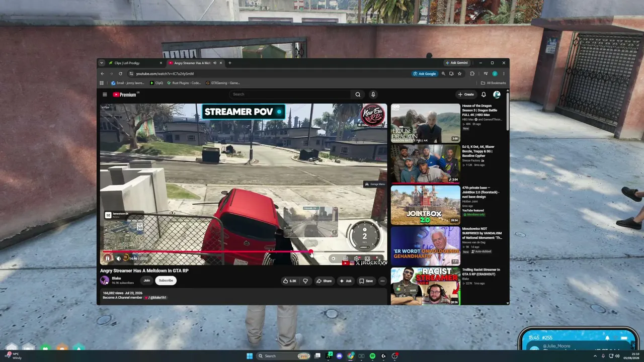This screenshot has height=362, width=644.
Task: Open Spotify from the taskbar
Action: 372,356
